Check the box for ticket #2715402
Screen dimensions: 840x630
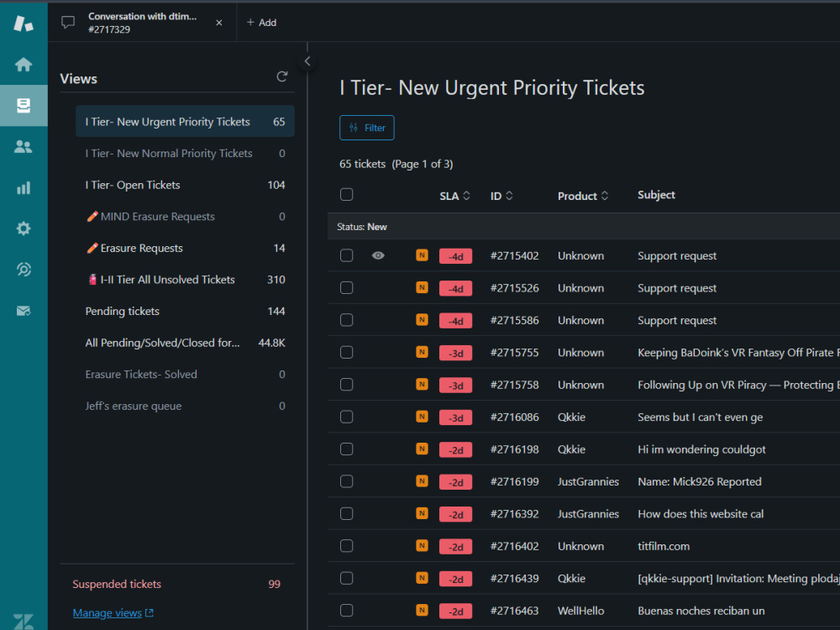pos(347,255)
